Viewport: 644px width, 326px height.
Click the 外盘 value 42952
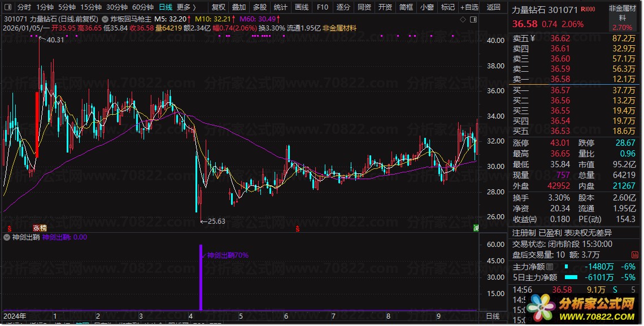click(x=559, y=186)
